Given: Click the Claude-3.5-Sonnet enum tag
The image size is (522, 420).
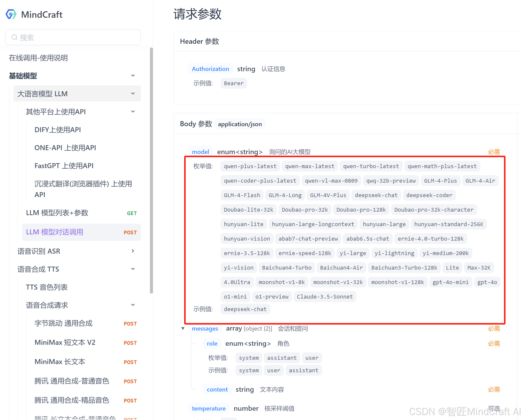Looking at the screenshot, I should pyautogui.click(x=325, y=297).
